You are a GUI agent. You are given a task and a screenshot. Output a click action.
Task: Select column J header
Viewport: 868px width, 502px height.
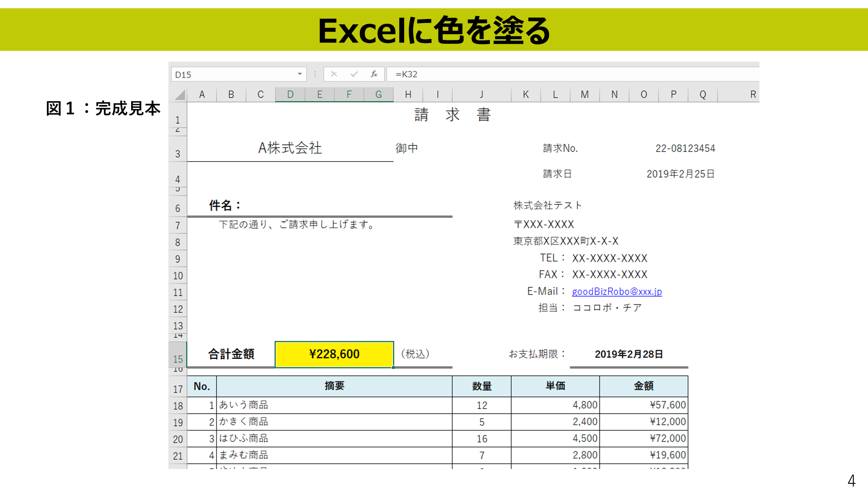482,95
